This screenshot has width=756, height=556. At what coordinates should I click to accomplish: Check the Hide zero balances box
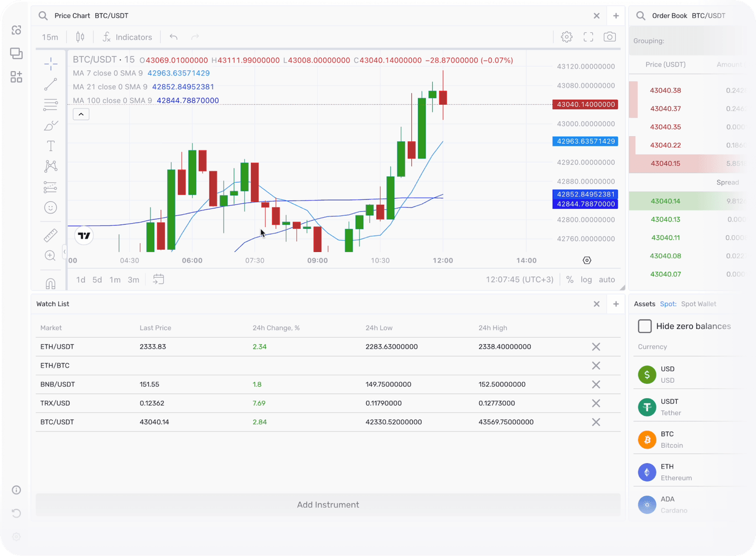click(x=645, y=326)
